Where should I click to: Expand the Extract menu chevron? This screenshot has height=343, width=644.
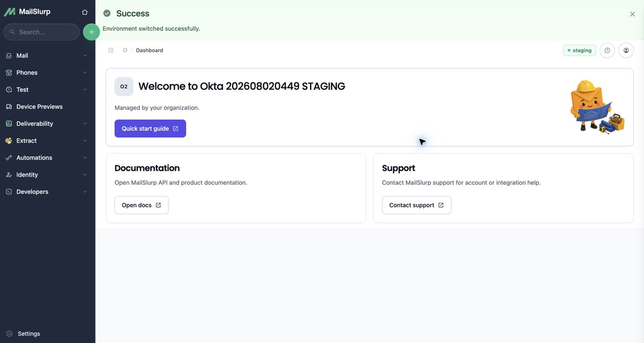click(85, 141)
